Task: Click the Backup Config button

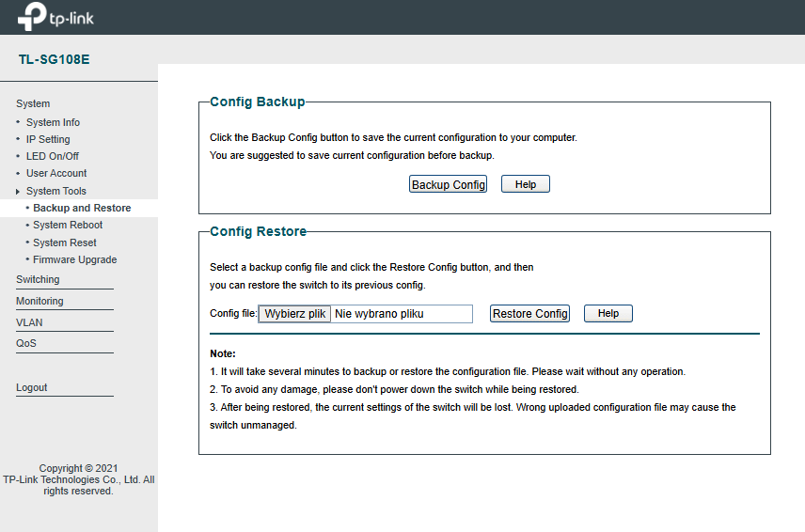Action: coord(448,184)
